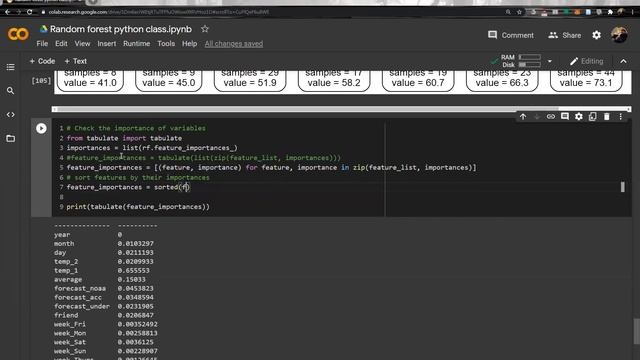Image resolution: width=640 pixels, height=360 pixels.
Task: Open the Colab logo home
Action: click(x=18, y=34)
